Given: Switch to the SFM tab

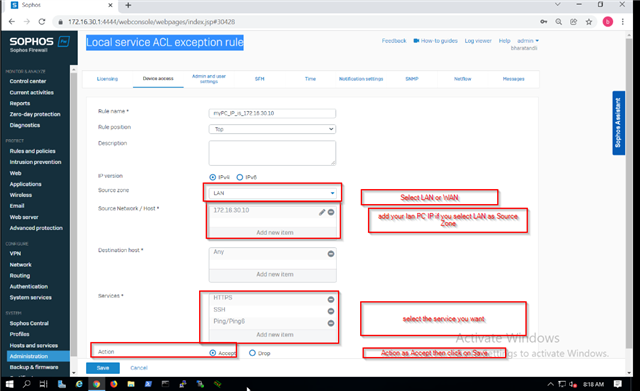Looking at the screenshot, I should 260,79.
